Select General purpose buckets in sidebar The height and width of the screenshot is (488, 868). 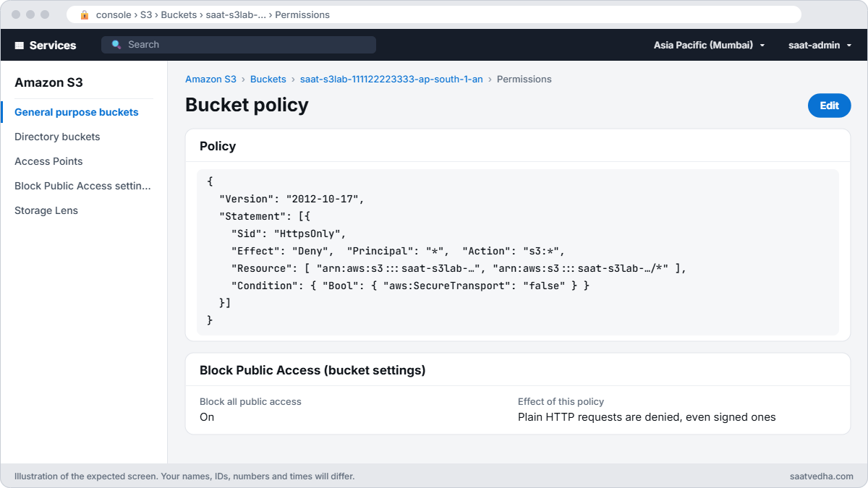(x=77, y=112)
